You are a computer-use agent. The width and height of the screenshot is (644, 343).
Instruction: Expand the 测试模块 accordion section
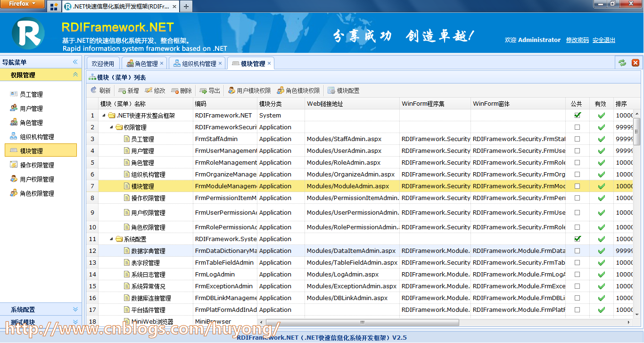[75, 322]
